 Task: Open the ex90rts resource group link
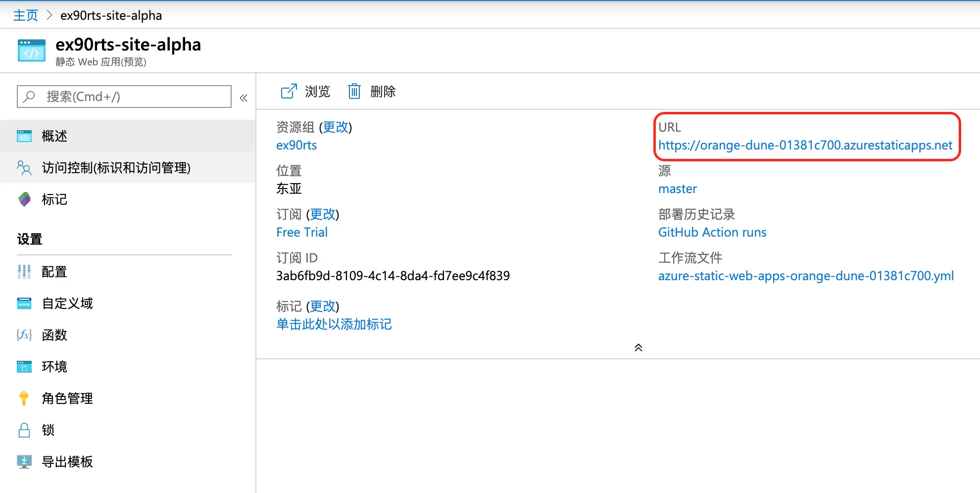pyautogui.click(x=296, y=145)
